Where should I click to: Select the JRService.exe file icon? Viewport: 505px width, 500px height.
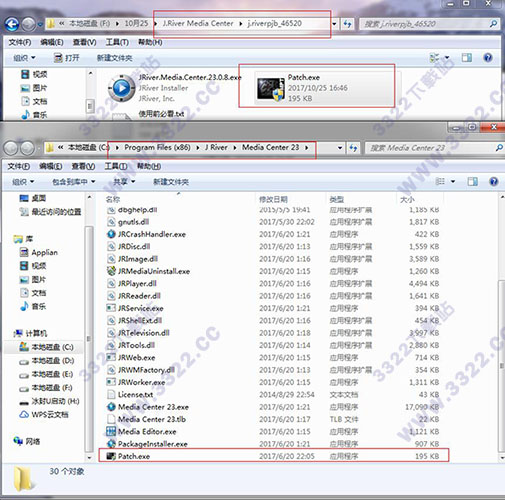pos(111,308)
